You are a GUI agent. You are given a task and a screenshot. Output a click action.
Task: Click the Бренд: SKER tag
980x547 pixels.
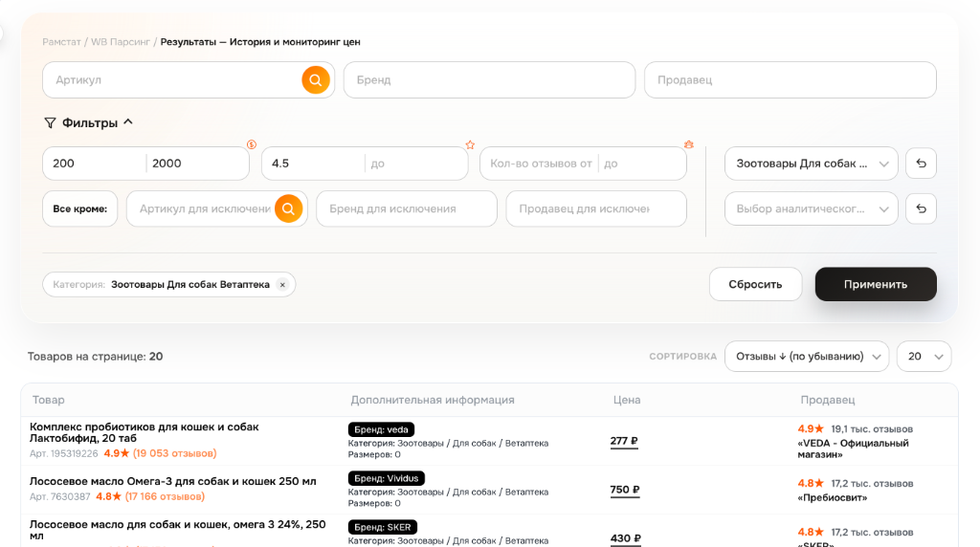point(383,527)
